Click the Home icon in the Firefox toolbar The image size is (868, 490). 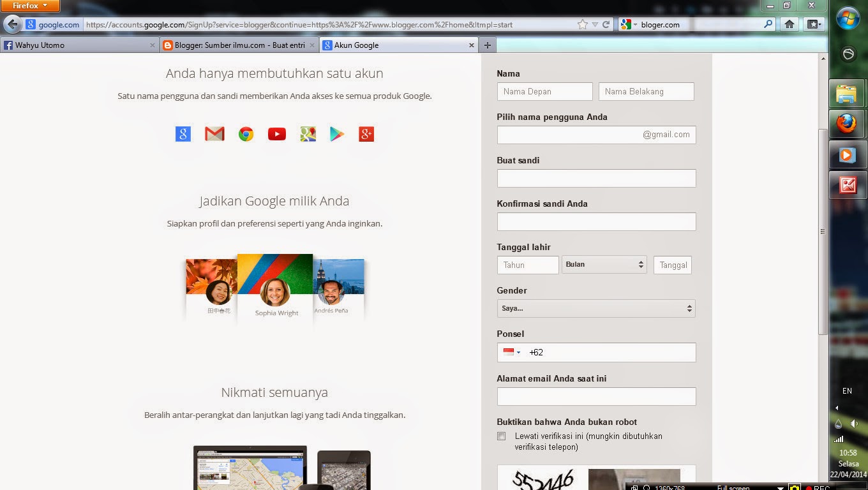[x=790, y=24]
